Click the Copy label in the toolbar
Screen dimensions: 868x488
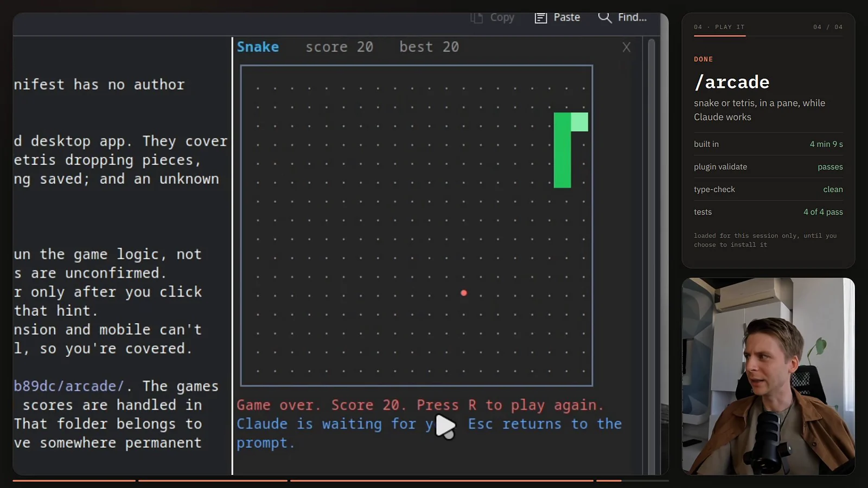[502, 17]
